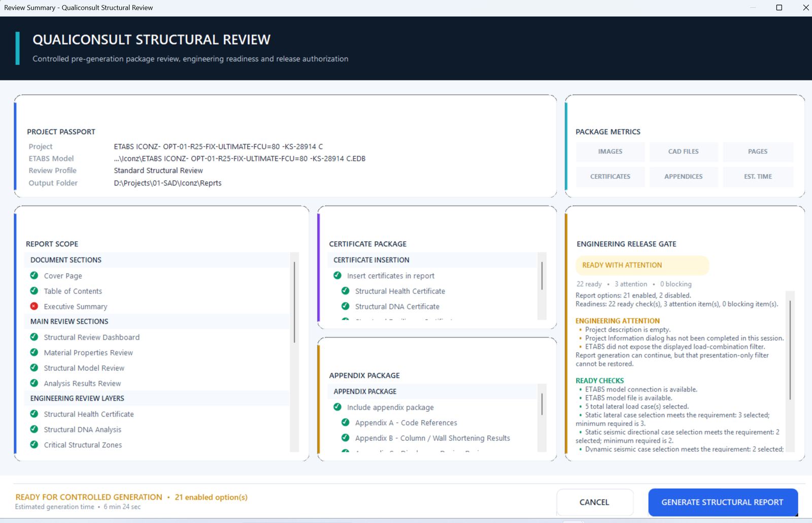812x523 pixels.
Task: Click the Certificate Insertion group header
Action: click(432, 260)
